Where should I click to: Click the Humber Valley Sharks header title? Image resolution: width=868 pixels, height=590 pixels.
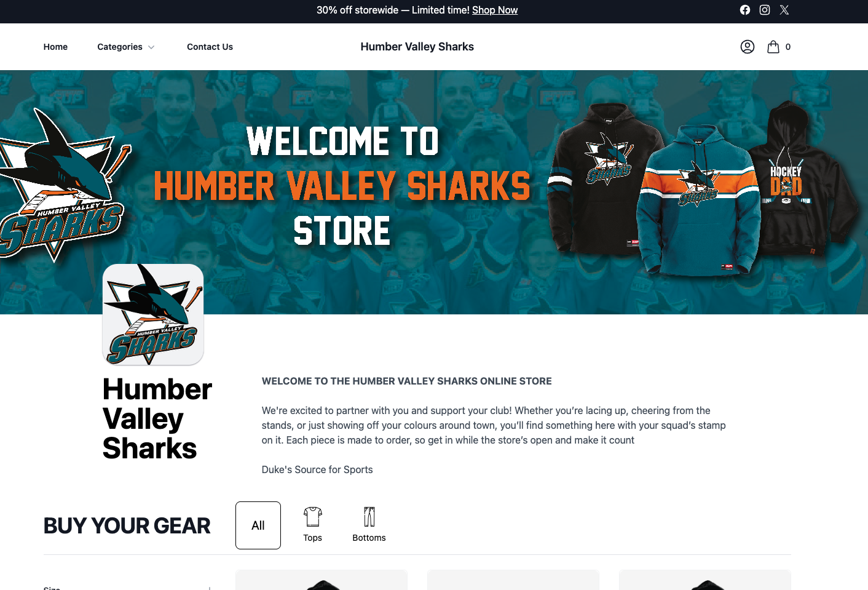point(417,47)
